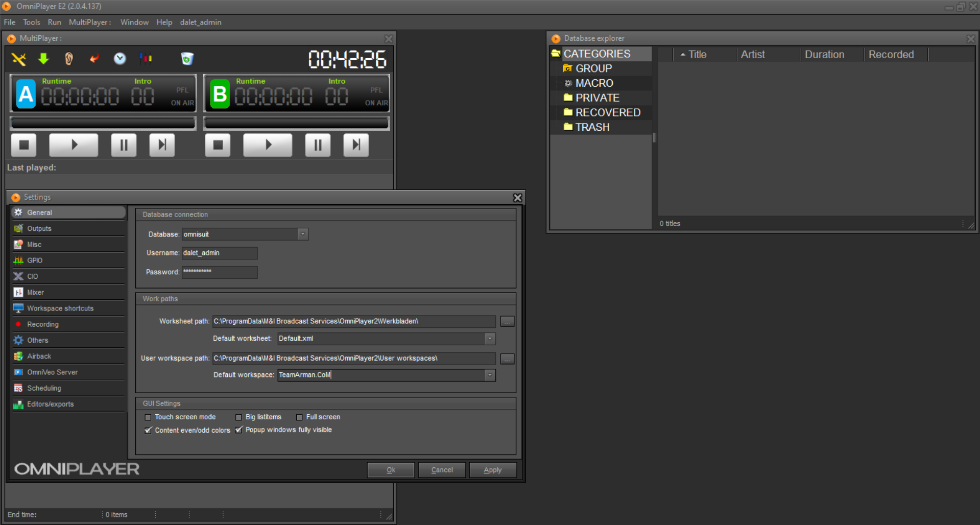Cancel the Settings dialog
The width and height of the screenshot is (980, 525).
tap(442, 470)
